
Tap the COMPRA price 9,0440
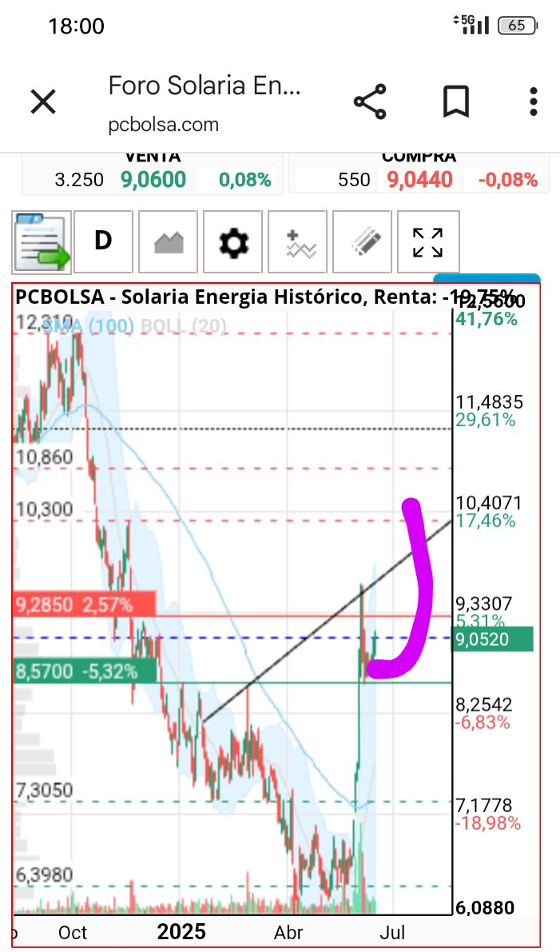pos(419,180)
